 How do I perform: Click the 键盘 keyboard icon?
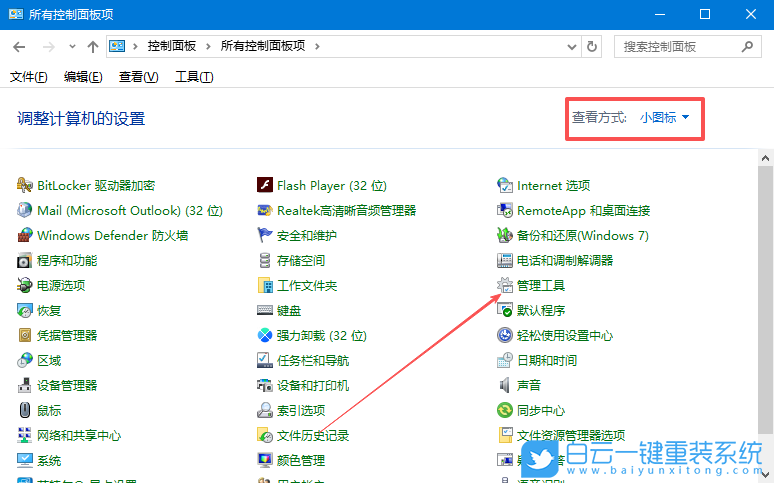pos(265,310)
